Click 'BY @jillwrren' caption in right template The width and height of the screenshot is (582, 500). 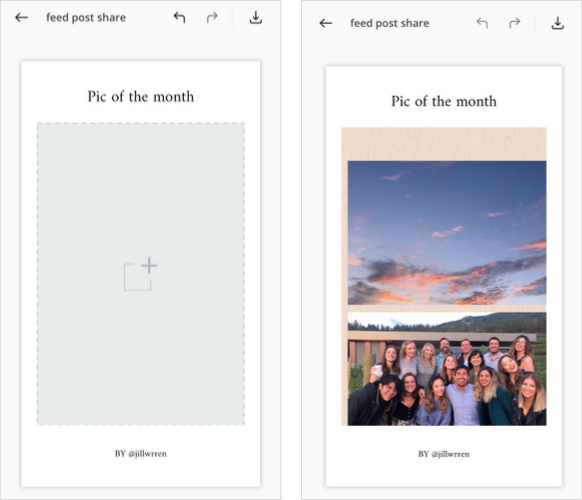[x=444, y=454]
